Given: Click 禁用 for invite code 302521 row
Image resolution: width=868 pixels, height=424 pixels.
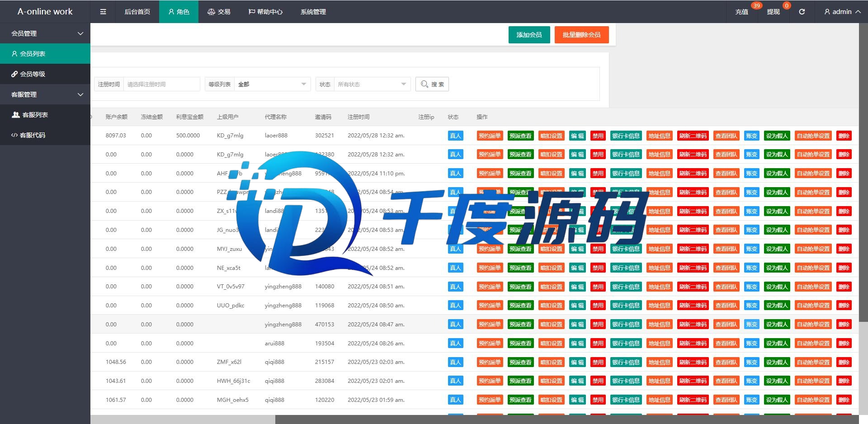Looking at the screenshot, I should coord(598,136).
